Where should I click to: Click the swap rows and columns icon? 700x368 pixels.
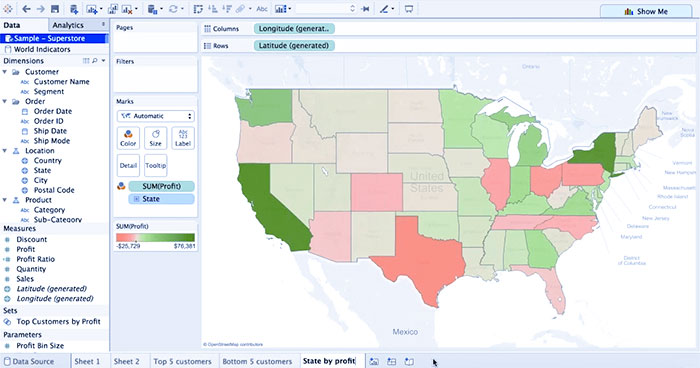pos(198,9)
